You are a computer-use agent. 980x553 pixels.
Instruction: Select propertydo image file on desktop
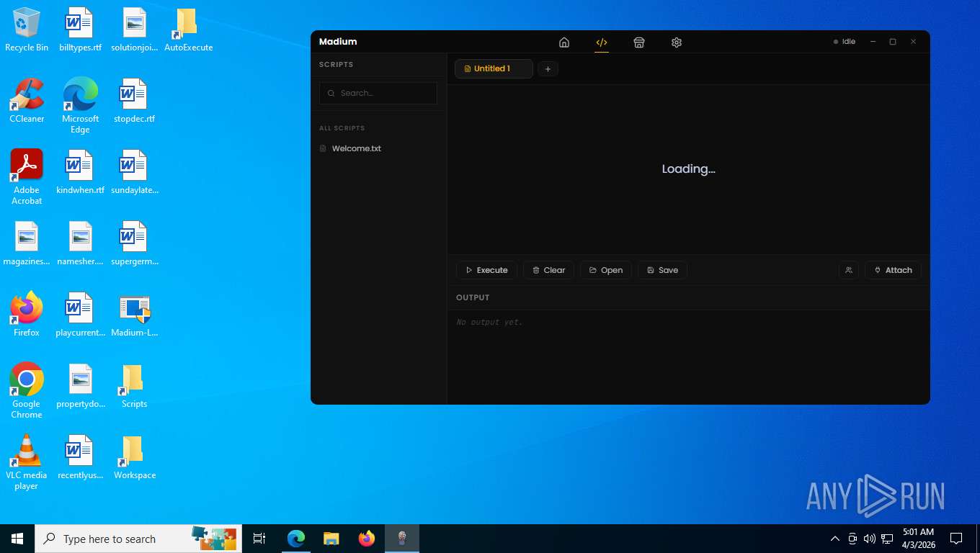80,386
